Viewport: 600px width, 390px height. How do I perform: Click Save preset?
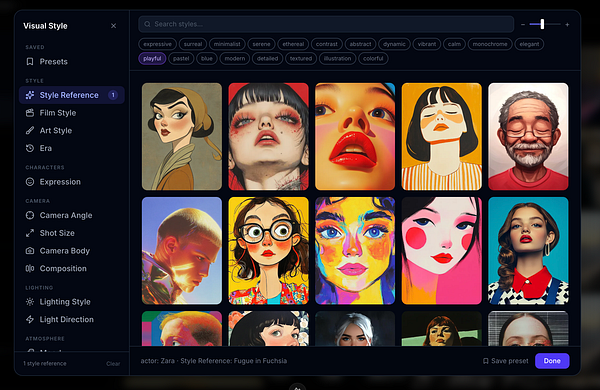[505, 361]
